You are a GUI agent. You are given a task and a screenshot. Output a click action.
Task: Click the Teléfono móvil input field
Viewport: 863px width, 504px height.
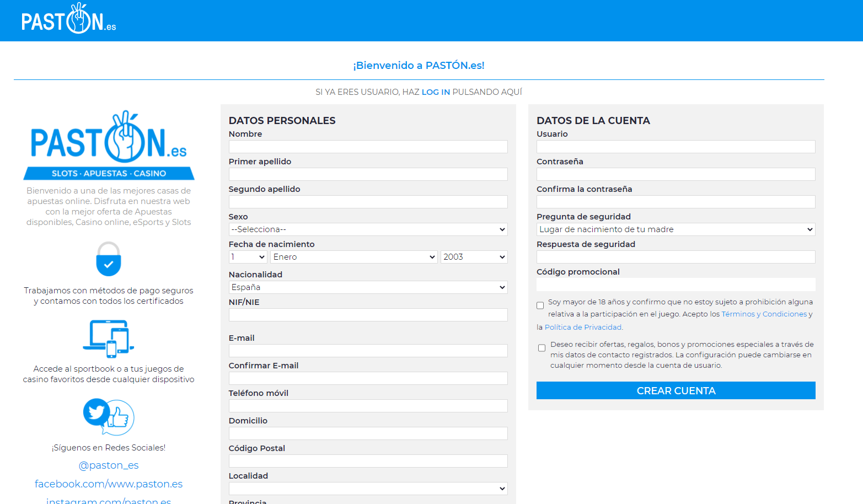(368, 406)
